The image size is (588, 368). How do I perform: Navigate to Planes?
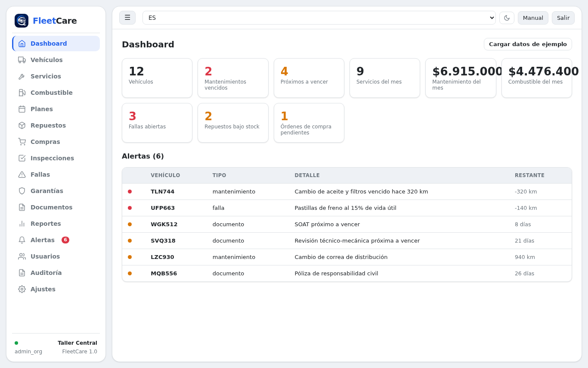pyautogui.click(x=56, y=109)
